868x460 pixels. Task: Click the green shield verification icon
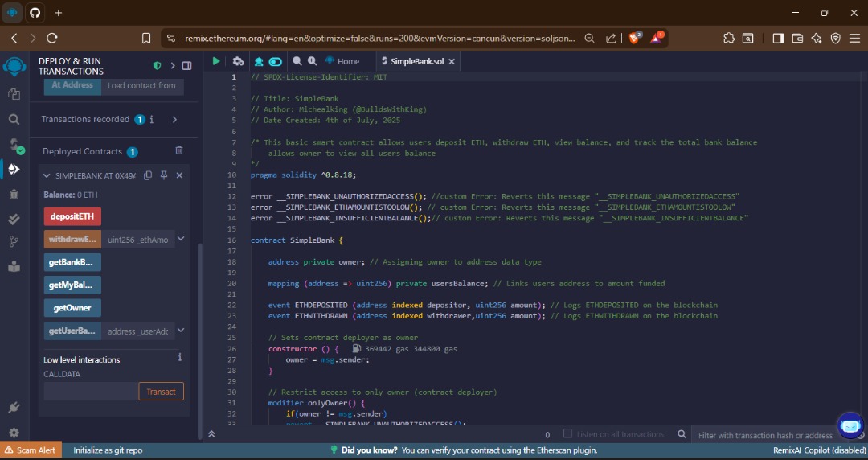(158, 65)
